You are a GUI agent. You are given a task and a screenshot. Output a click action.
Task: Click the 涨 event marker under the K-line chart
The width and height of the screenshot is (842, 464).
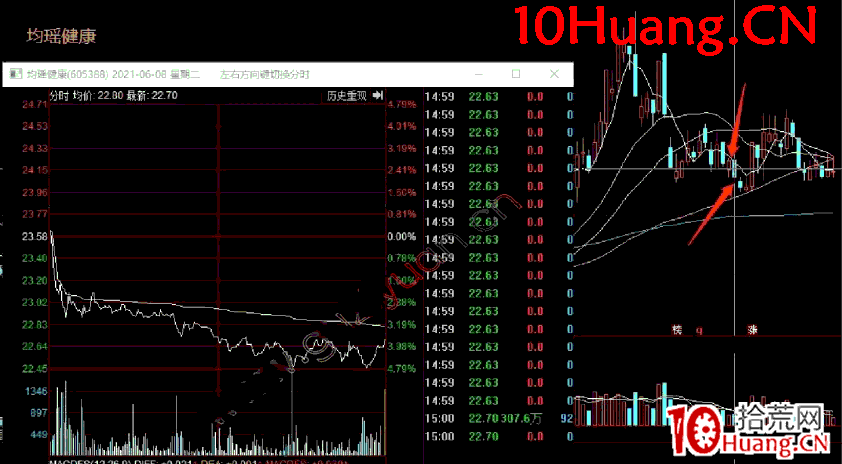coord(752,330)
